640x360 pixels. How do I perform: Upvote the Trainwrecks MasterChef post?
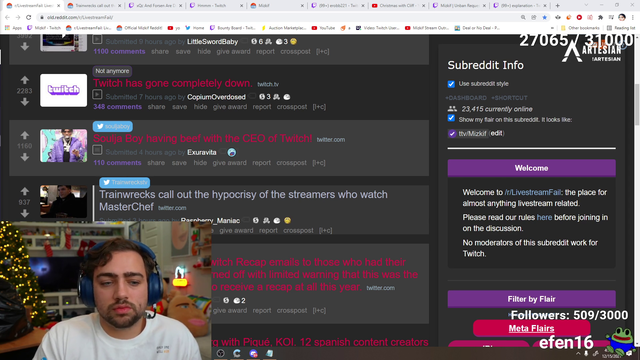24,191
